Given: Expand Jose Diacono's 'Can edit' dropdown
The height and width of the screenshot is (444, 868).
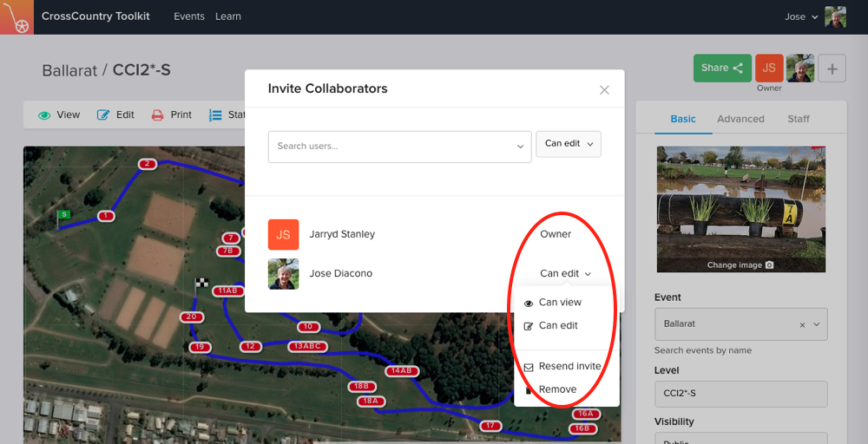Looking at the screenshot, I should 565,274.
